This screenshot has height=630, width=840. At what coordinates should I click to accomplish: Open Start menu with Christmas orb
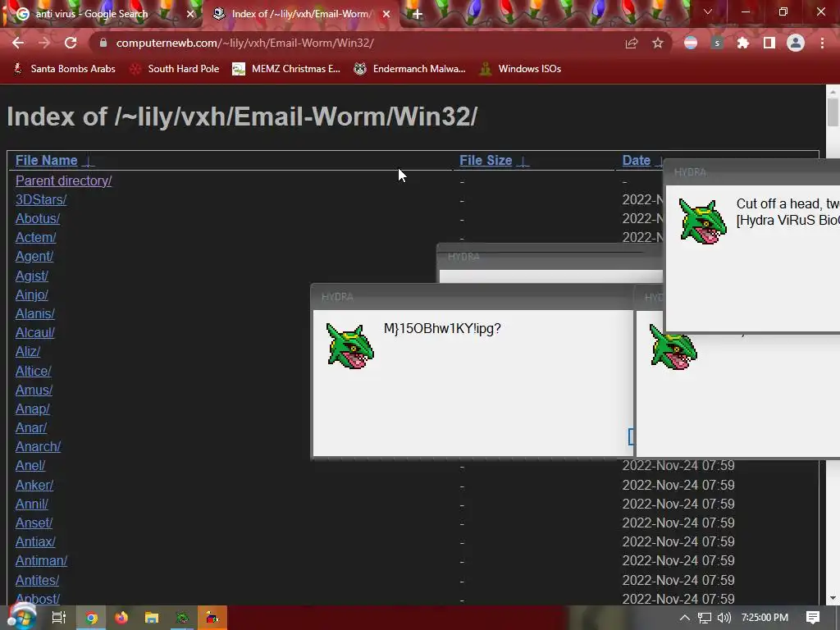pyautogui.click(x=21, y=616)
